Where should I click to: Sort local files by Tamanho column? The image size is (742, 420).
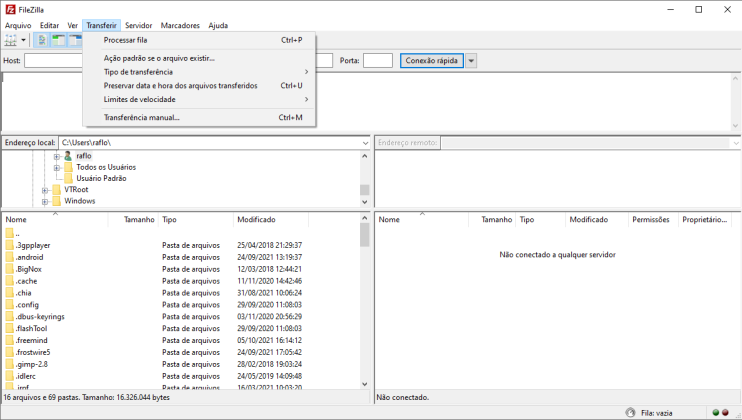point(133,219)
